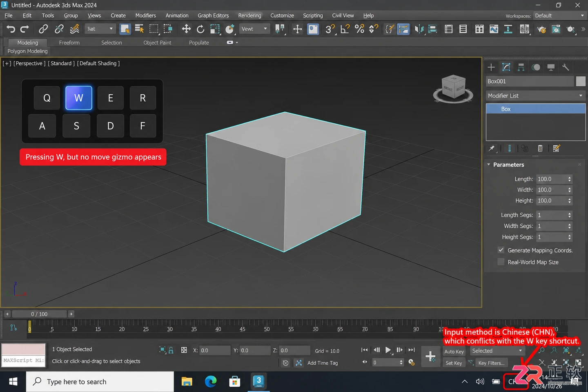
Task: Click the Polygon Modeling panel label
Action: [27, 51]
